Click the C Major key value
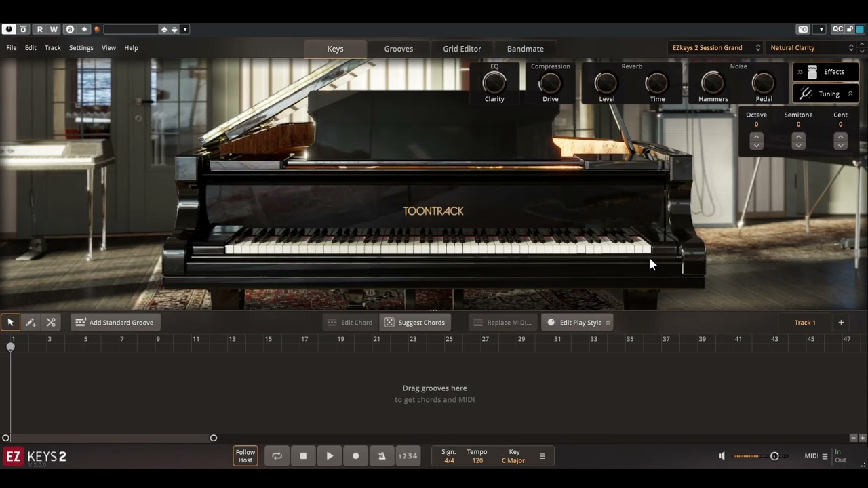Screen dimensions: 868x488 pyautogui.click(x=513, y=461)
